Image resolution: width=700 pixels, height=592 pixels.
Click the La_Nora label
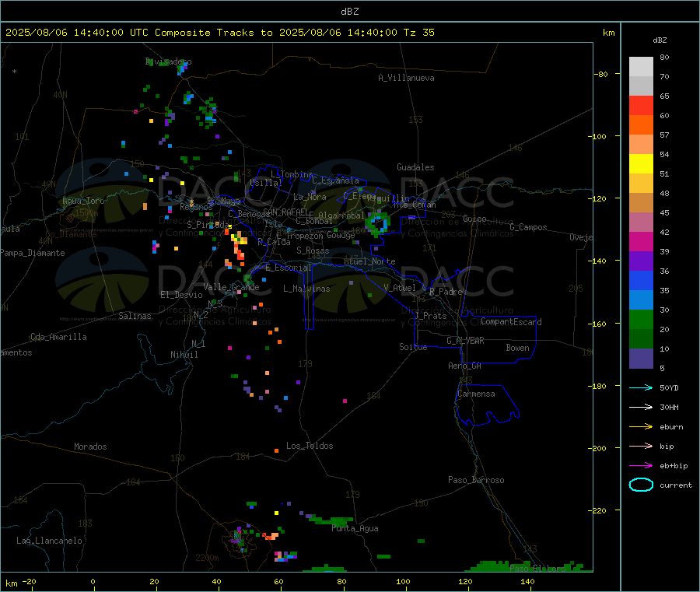pyautogui.click(x=310, y=197)
